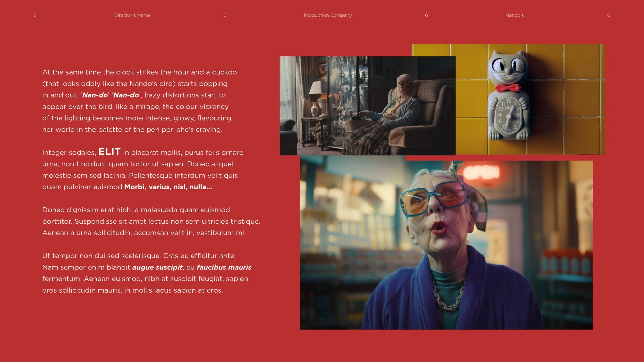644x362 pixels.
Task: Click the bold 'Morbi, varius, nisl, nulla...' text
Action: 168,187
